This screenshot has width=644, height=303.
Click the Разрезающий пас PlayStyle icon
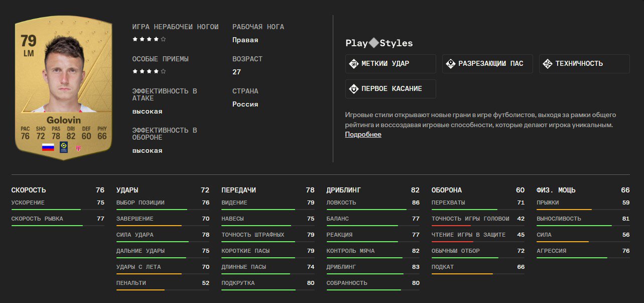point(450,64)
